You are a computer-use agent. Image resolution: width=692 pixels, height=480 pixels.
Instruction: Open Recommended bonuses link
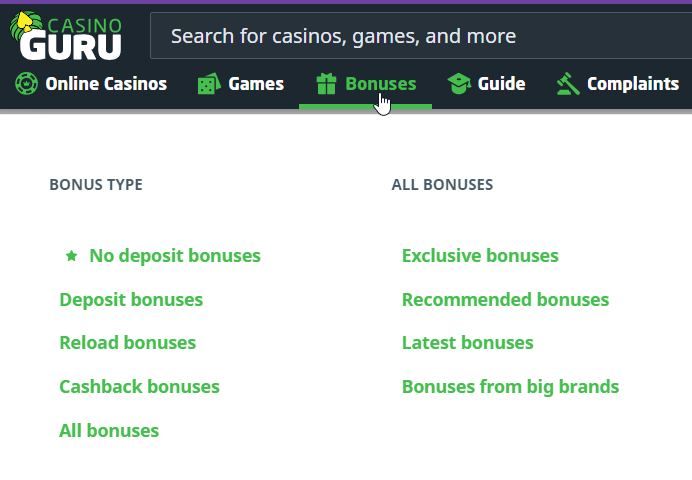pos(505,300)
